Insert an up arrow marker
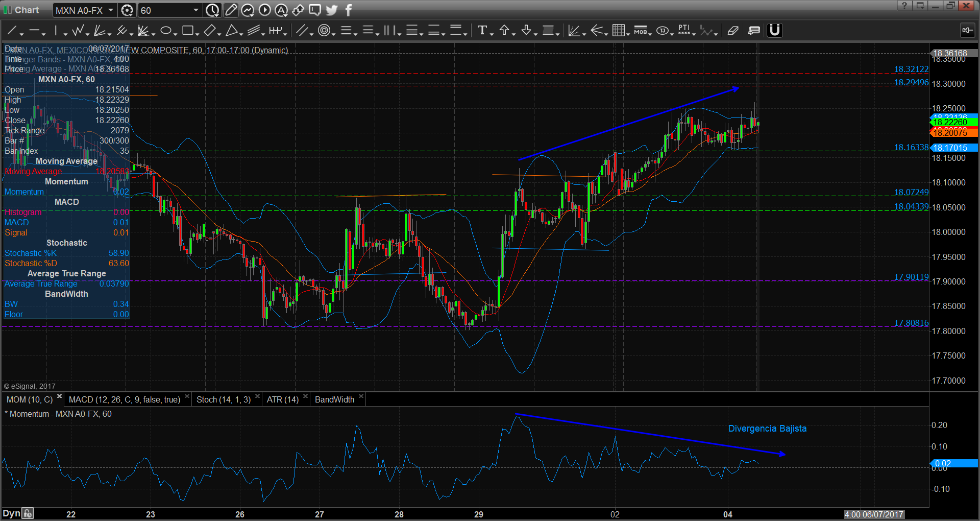Viewport: 980px width, 521px height. pos(504,31)
